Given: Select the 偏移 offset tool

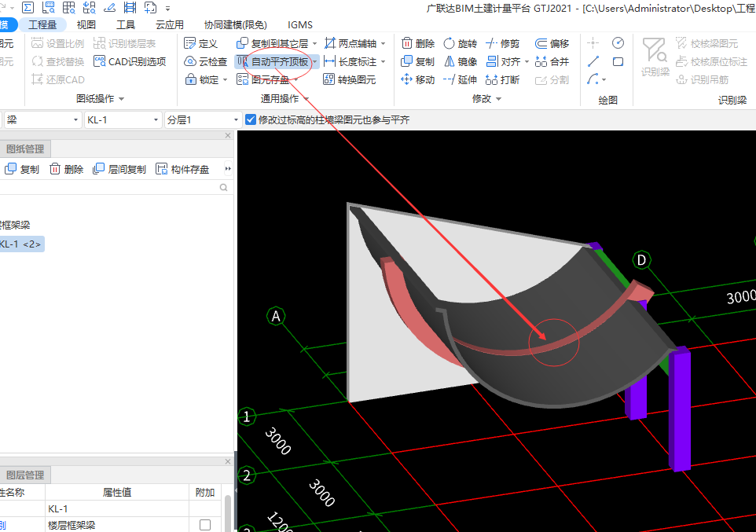Looking at the screenshot, I should click(x=552, y=43).
